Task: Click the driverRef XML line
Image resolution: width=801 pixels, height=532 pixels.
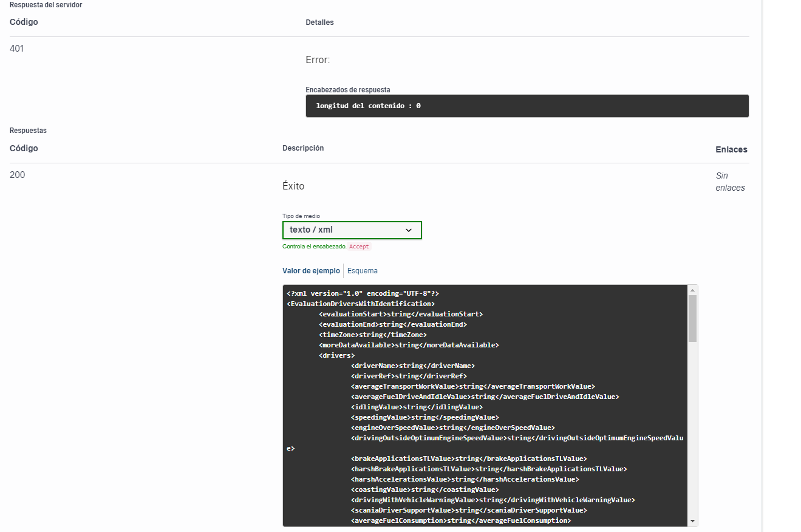Action: [x=409, y=376]
